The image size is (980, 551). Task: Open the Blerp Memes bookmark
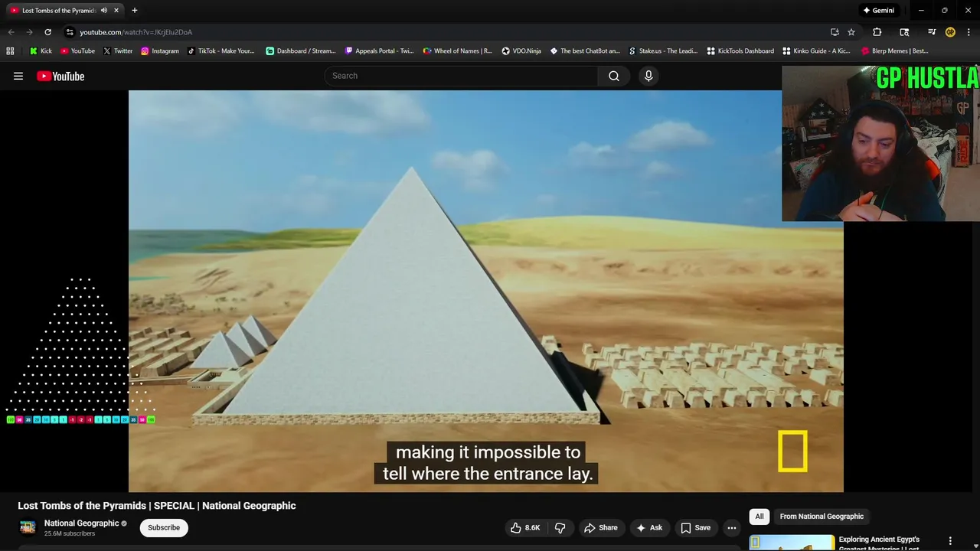[x=894, y=51]
